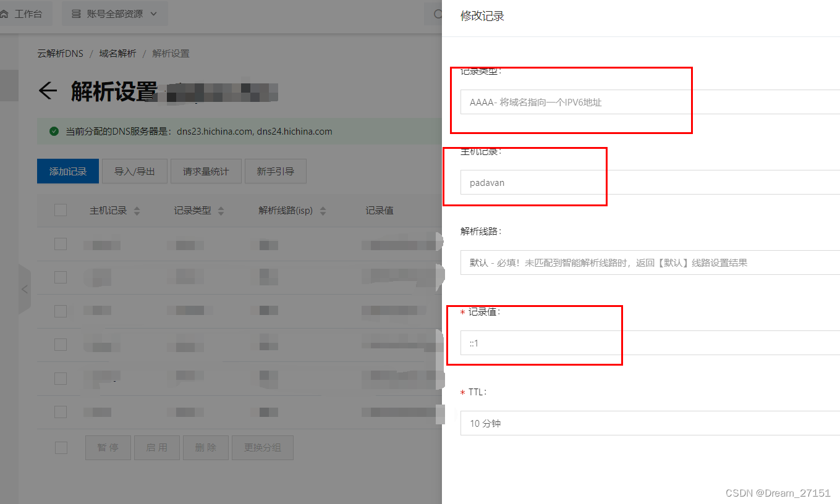Go to 域名解析 breadcrumb
Image resolution: width=840 pixels, height=504 pixels.
click(x=117, y=54)
